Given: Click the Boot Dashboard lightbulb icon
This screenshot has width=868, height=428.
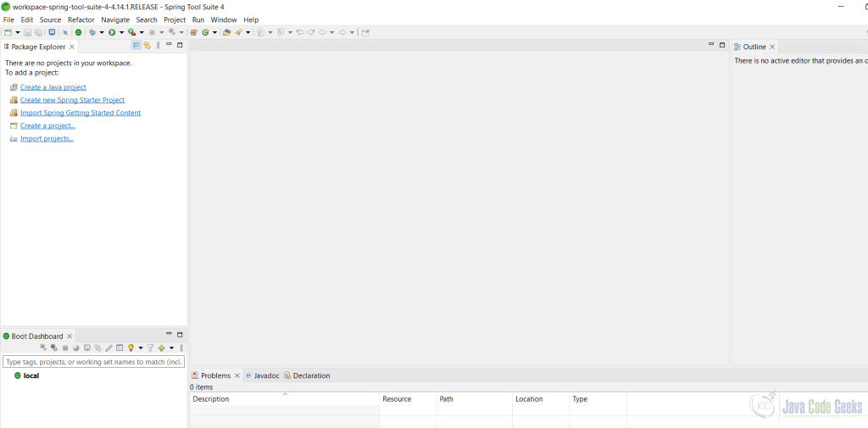Looking at the screenshot, I should click(131, 347).
